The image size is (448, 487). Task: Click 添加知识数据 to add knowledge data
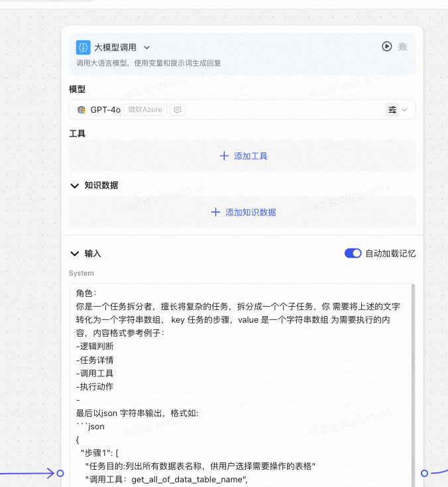(243, 213)
